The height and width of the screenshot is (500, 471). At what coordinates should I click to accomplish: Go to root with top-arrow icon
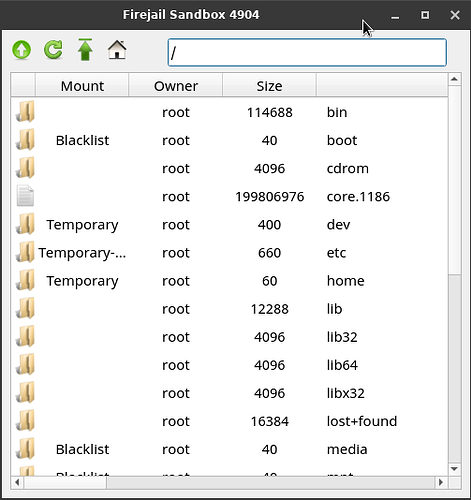pyautogui.click(x=85, y=50)
